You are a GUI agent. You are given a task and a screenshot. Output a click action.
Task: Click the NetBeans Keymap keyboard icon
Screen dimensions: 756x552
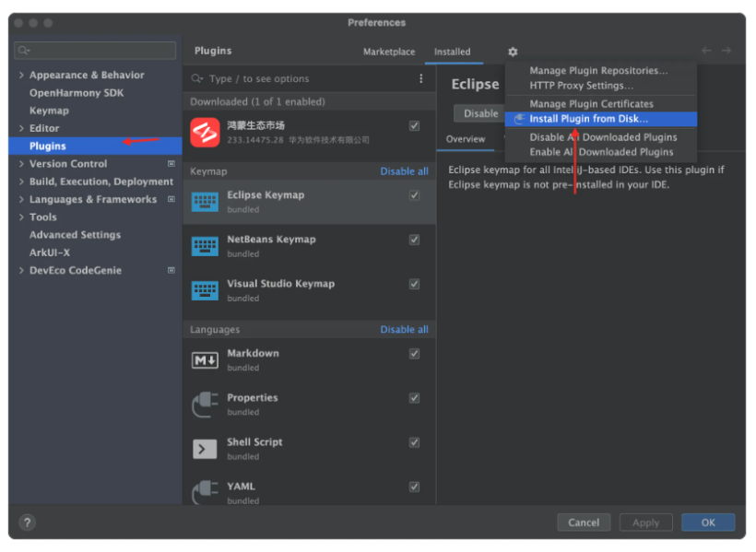[x=205, y=246]
